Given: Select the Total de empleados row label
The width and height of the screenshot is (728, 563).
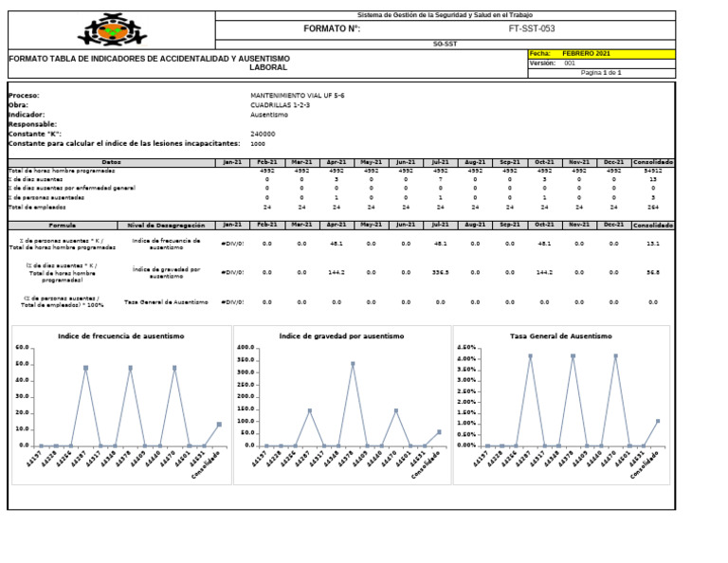Looking at the screenshot, I should point(37,208).
